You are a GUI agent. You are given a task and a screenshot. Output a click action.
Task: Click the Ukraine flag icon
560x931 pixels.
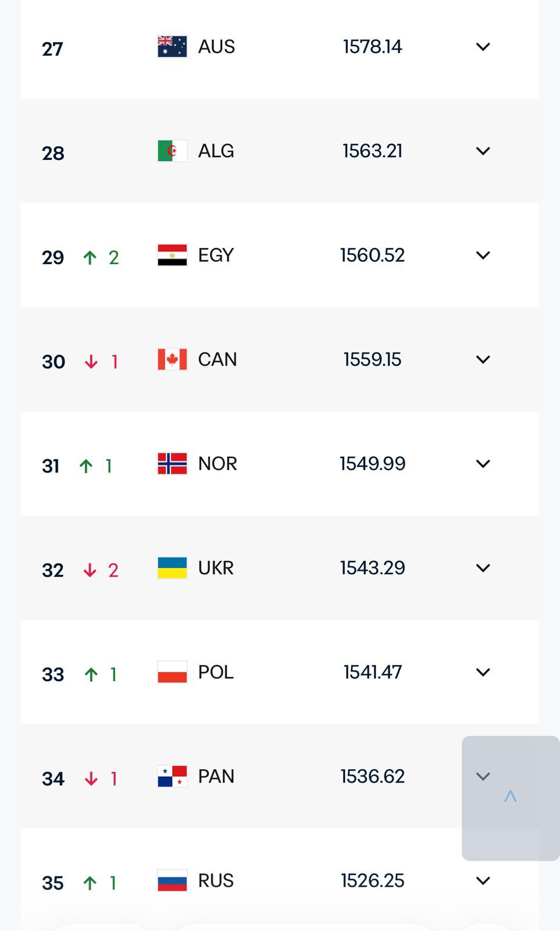172,568
